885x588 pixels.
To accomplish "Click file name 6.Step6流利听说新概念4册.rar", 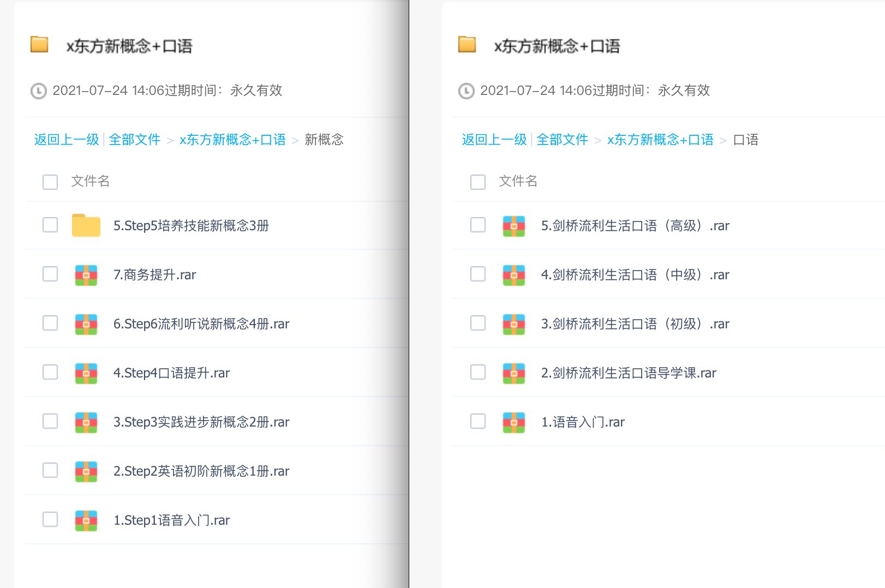I will (201, 324).
